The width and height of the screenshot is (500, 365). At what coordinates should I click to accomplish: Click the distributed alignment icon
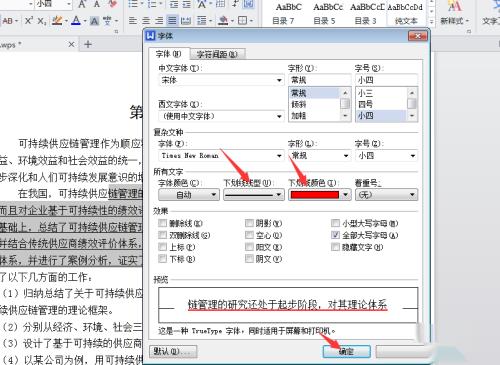click(x=185, y=21)
